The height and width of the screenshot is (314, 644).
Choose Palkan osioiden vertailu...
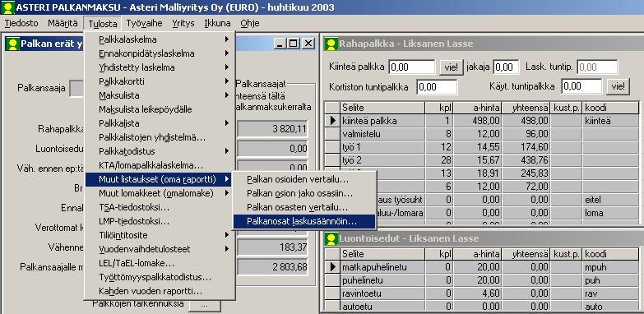pyautogui.click(x=304, y=179)
